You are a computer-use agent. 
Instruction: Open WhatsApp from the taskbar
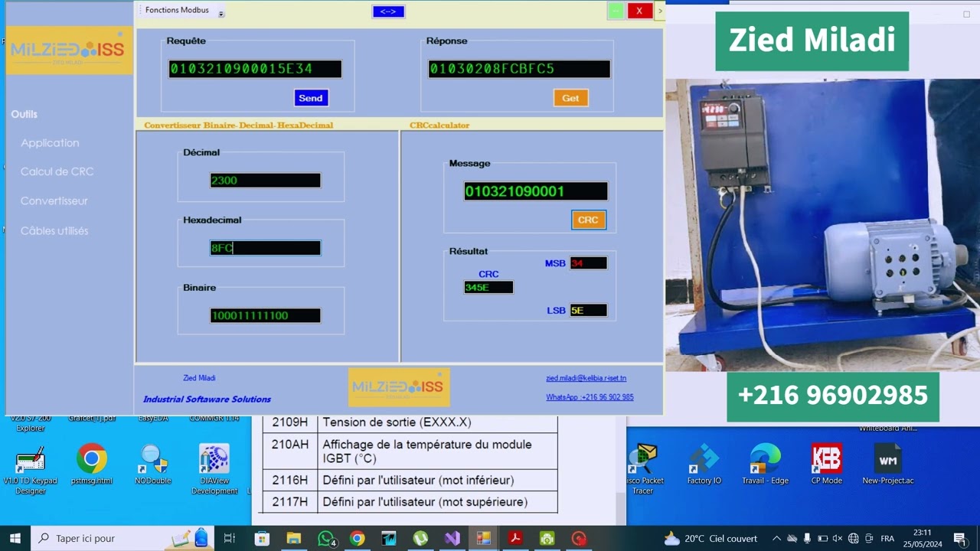click(326, 538)
